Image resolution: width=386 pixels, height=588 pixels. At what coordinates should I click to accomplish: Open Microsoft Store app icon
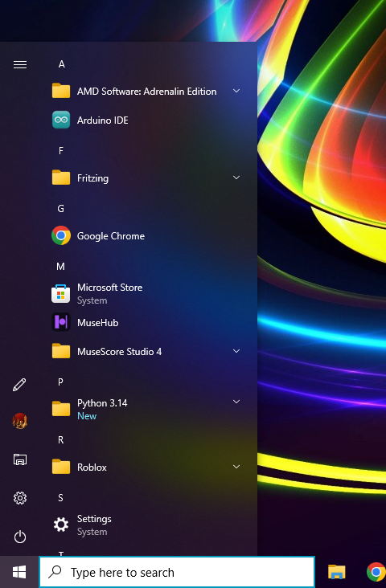click(x=61, y=294)
